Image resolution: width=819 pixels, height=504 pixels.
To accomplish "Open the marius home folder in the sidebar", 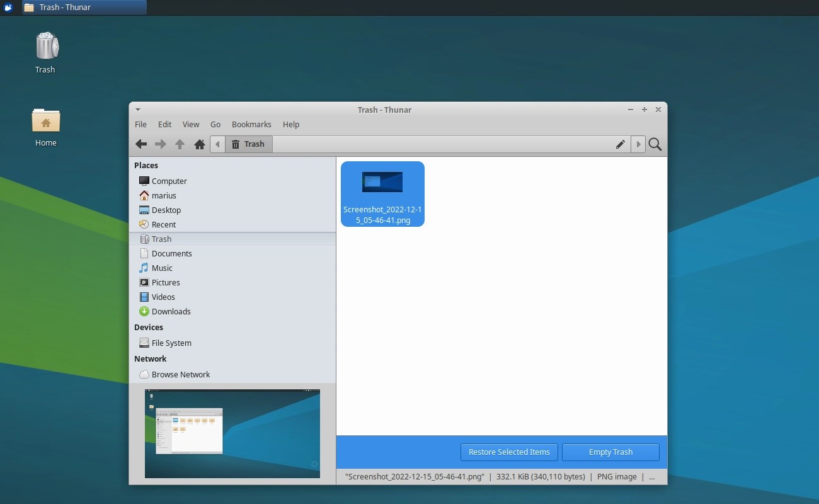I will coord(232,195).
